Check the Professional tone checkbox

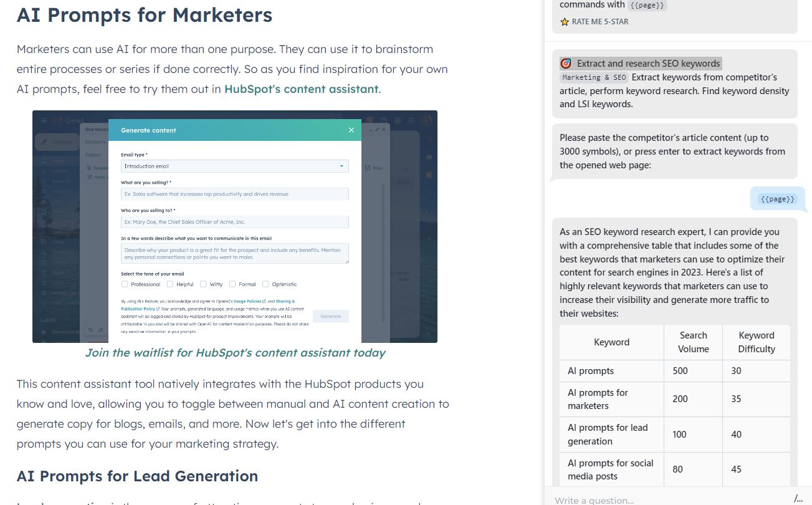pos(124,284)
